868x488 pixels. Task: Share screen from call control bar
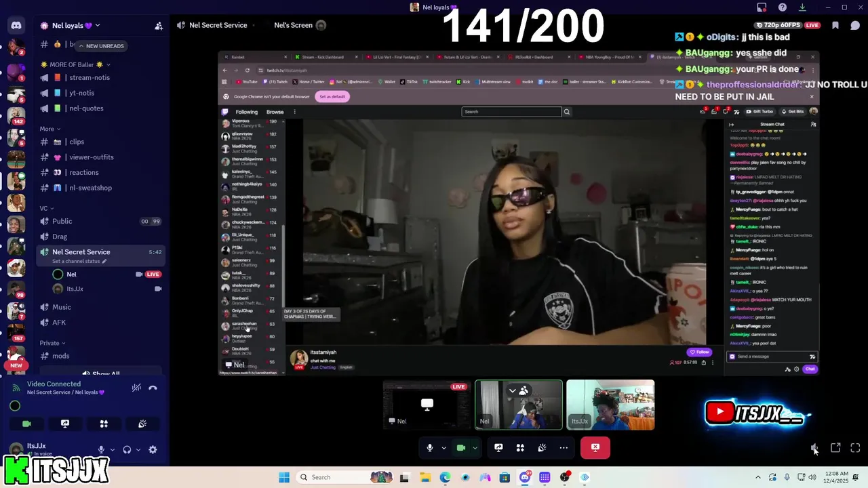(x=498, y=447)
